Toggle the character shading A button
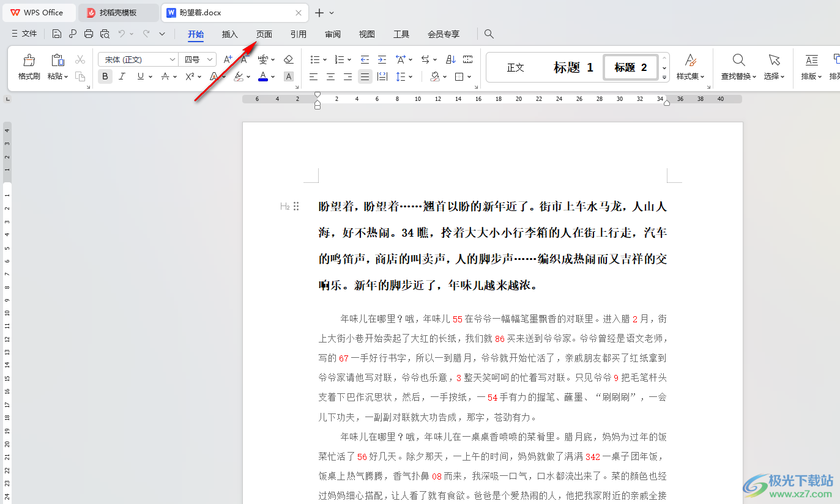 pos(289,76)
